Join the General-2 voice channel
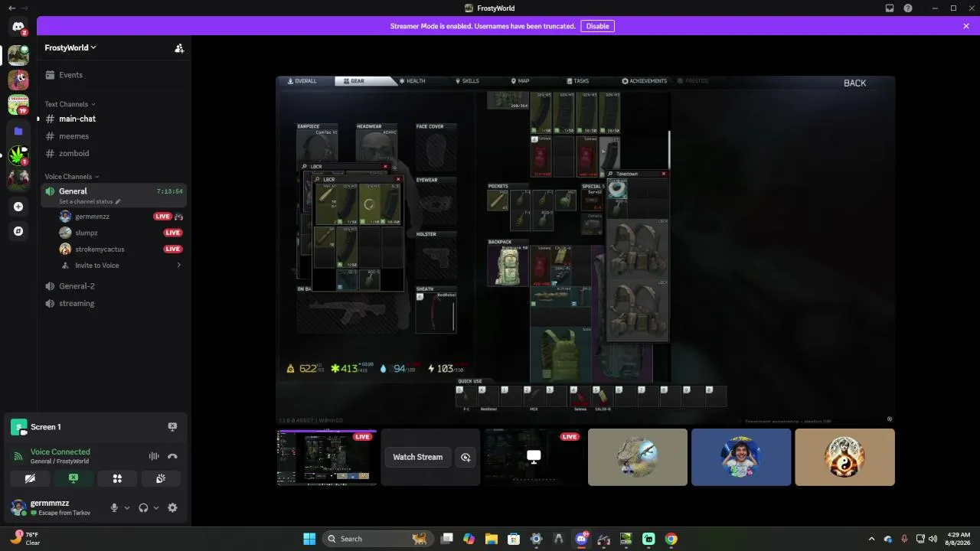Screen dimensions: 980x551 [113, 286]
